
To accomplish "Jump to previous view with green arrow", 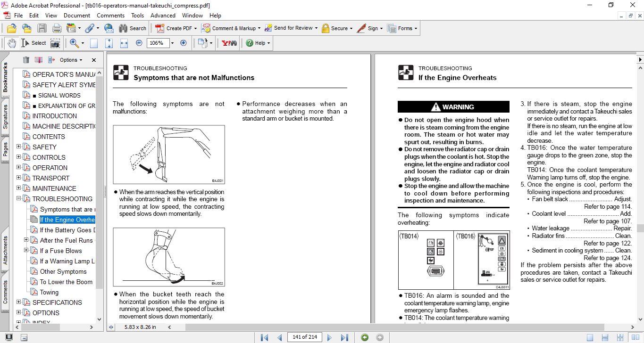I will 364,337.
